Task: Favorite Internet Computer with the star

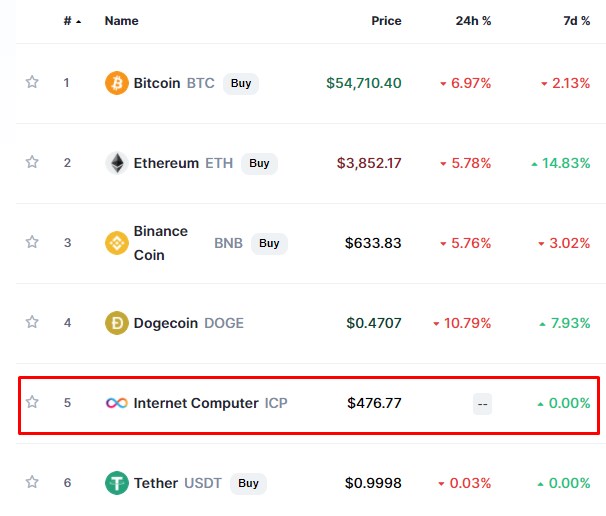Action: [32, 402]
